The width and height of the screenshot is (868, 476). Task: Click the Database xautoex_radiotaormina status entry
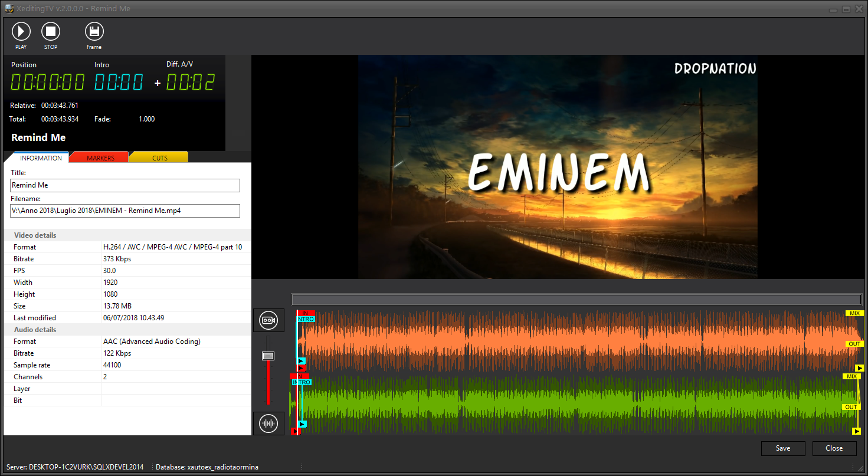pyautogui.click(x=207, y=467)
